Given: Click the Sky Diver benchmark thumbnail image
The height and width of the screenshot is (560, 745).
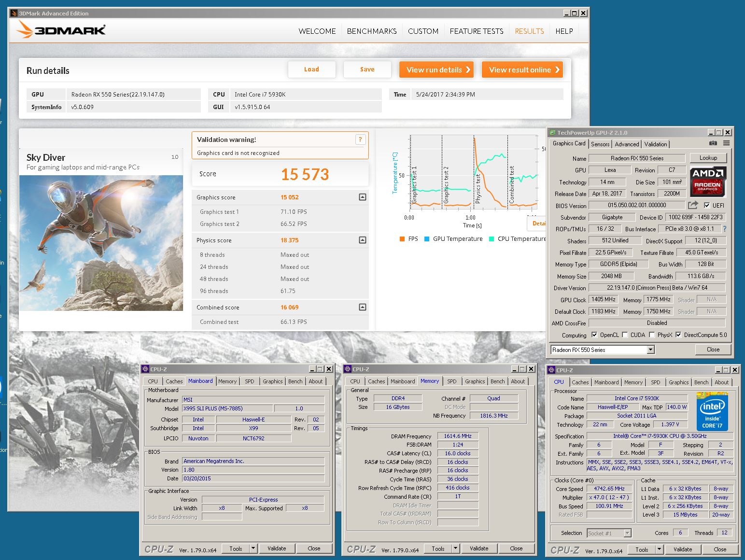Looking at the screenshot, I should point(101,243).
